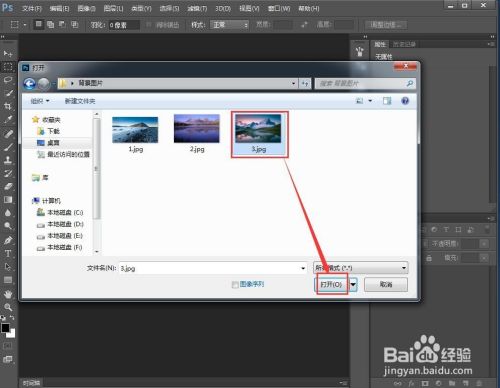Screen dimensions: 500x388
Task: Open the marquee tool preset picker arrow
Action: pyautogui.click(x=25, y=25)
